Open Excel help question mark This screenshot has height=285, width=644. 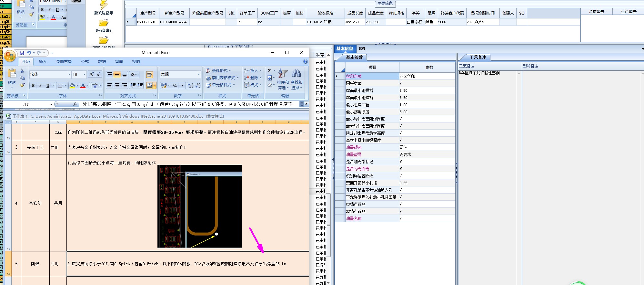click(x=305, y=61)
